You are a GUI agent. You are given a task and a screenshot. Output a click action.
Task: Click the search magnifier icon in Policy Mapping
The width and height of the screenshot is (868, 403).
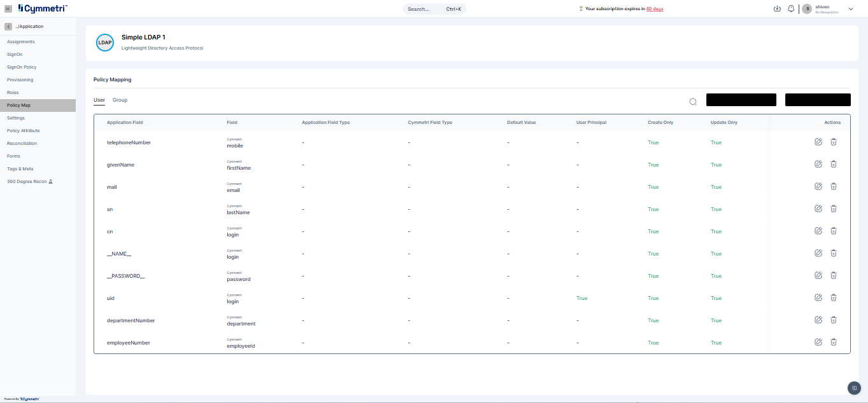click(x=693, y=102)
